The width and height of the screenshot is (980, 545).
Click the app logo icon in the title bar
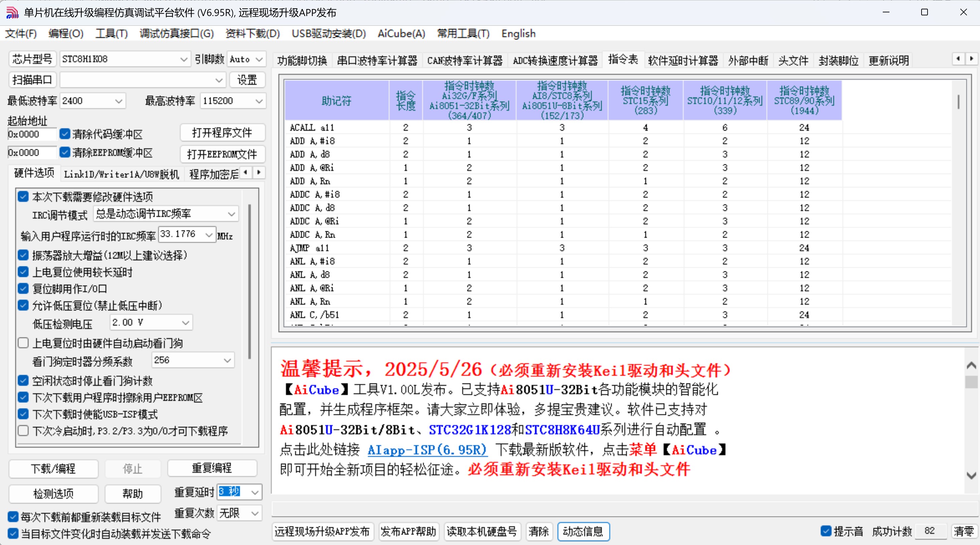[x=12, y=13]
